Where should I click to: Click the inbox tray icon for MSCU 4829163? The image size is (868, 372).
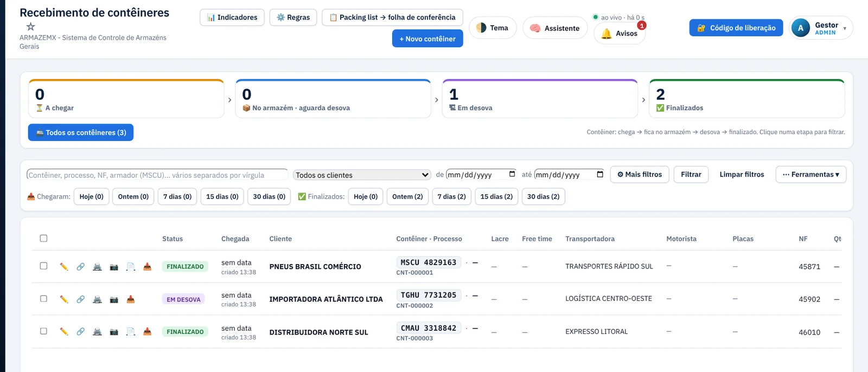147,267
